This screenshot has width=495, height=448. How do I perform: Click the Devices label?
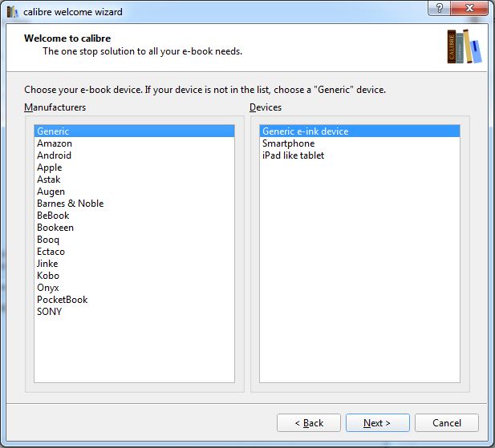pyautogui.click(x=266, y=107)
